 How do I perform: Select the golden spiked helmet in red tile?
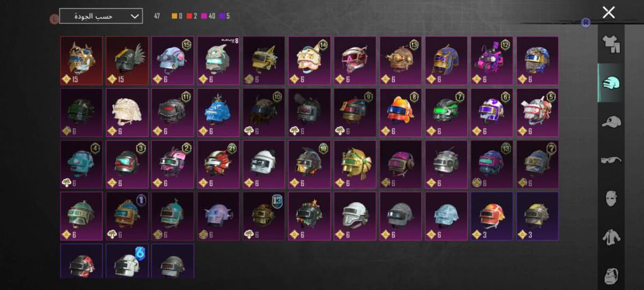click(81, 61)
